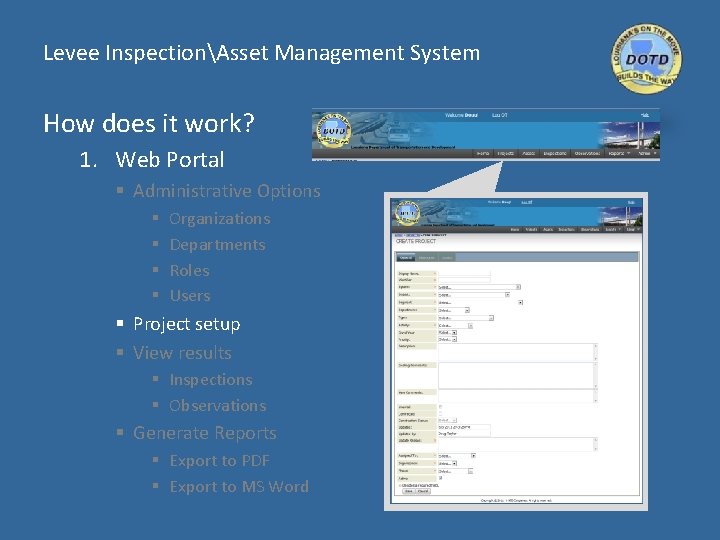This screenshot has height=540, width=720.
Task: Click the first text field in Create Project form
Action: pos(464,274)
